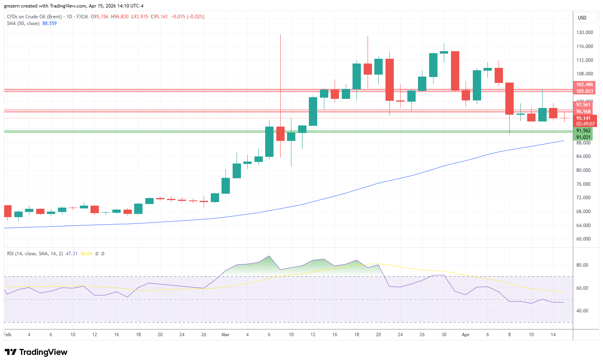The image size is (603, 364).
Task: Click the 64.000 price axis label
Action: pos(584,225)
